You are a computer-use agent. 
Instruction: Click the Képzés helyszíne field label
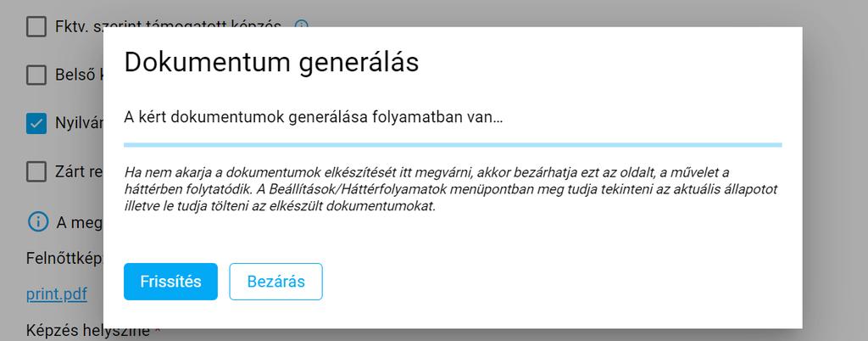click(x=88, y=331)
